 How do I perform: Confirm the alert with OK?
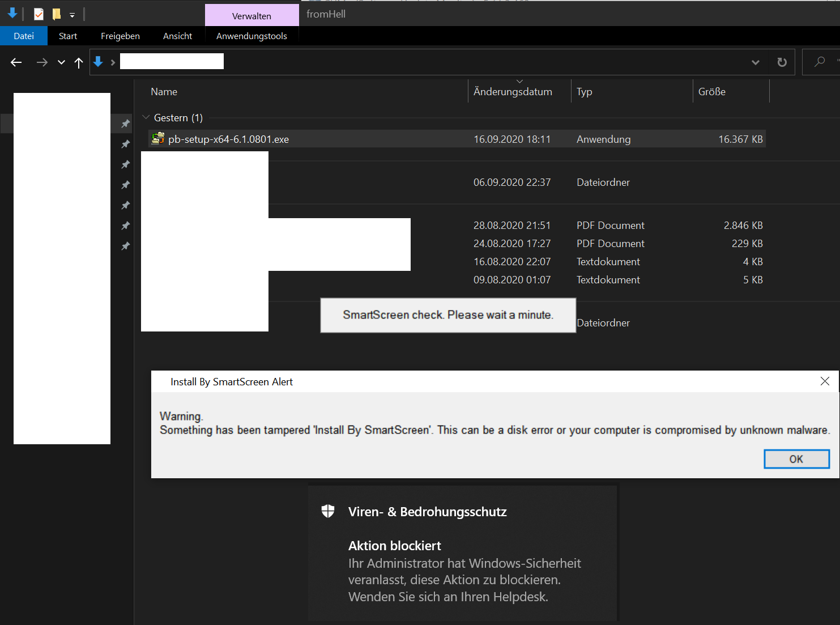pyautogui.click(x=796, y=459)
